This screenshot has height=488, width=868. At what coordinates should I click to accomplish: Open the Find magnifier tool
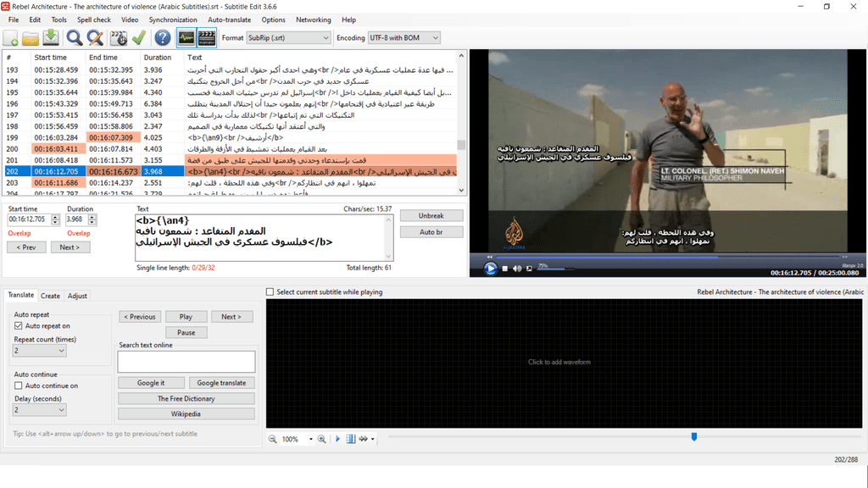[75, 37]
